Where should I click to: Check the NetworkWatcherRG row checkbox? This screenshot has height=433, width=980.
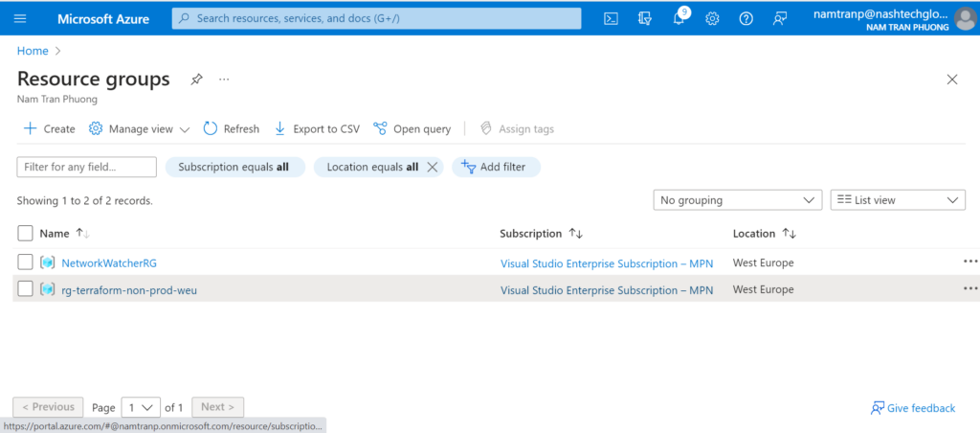coord(26,262)
